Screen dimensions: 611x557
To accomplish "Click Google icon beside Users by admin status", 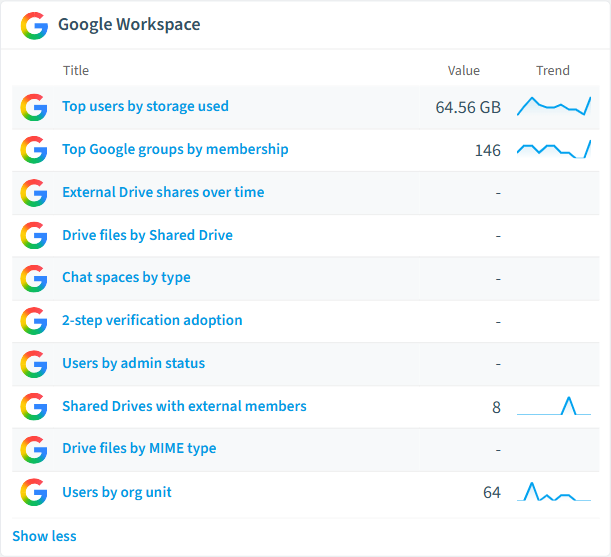I will tap(34, 364).
